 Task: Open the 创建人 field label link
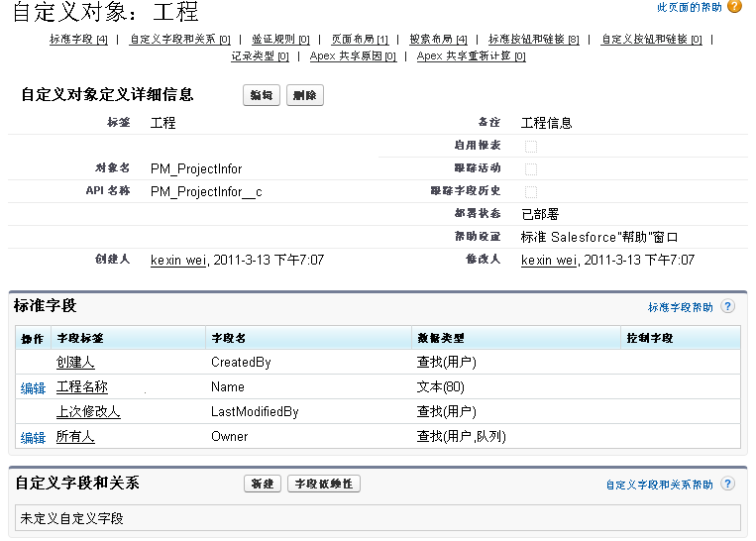pos(75,362)
